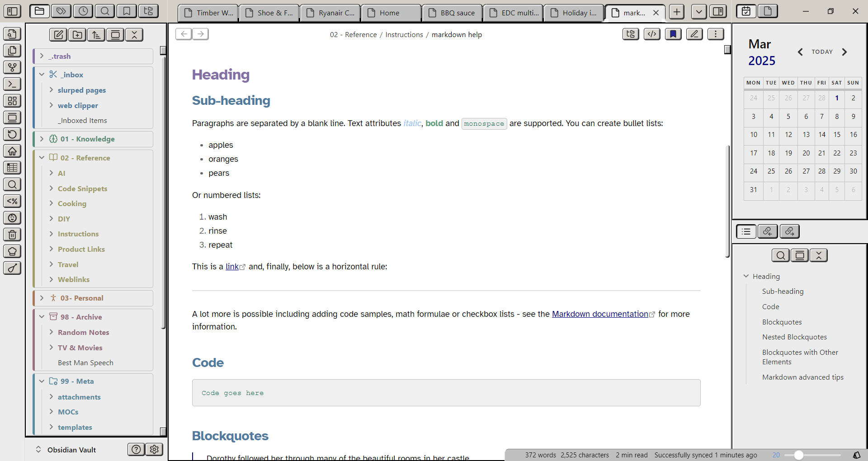
Task: Switch to editing view with pencil icon
Action: [694, 34]
